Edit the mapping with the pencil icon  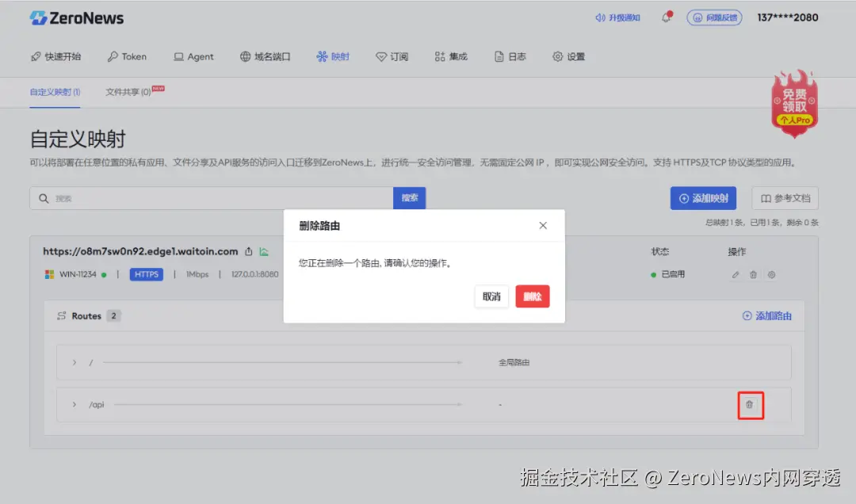pos(736,275)
